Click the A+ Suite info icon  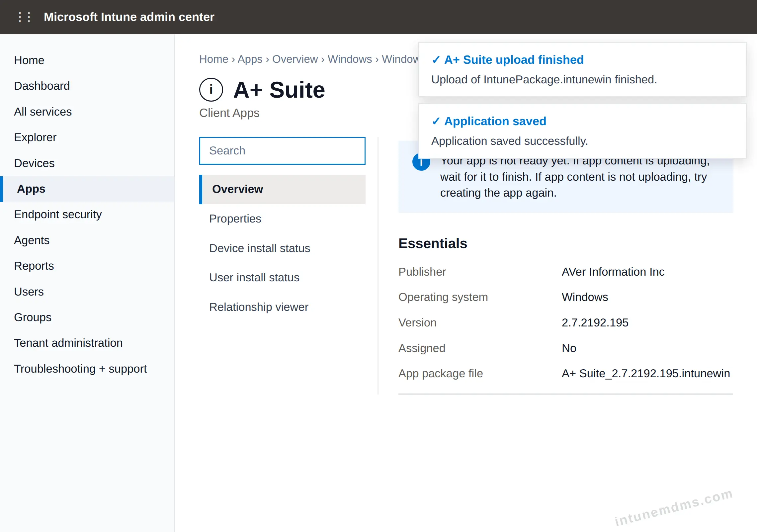pyautogui.click(x=211, y=90)
